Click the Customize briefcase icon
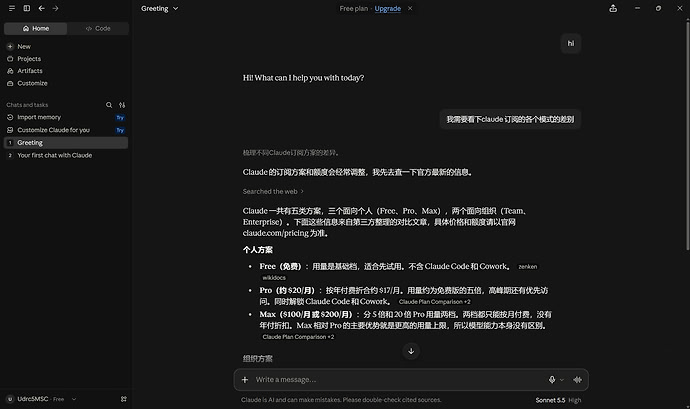690x409 pixels. 10,83
